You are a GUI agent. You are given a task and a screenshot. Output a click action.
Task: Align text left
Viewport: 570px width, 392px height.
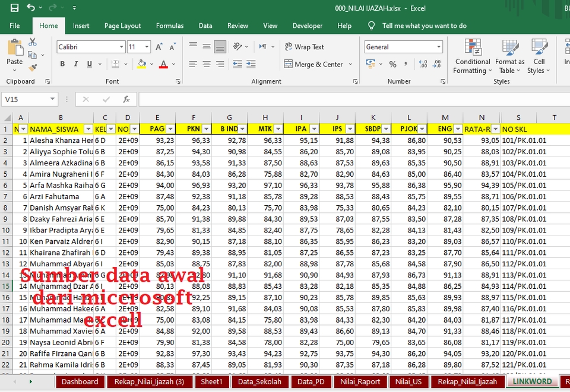click(193, 64)
